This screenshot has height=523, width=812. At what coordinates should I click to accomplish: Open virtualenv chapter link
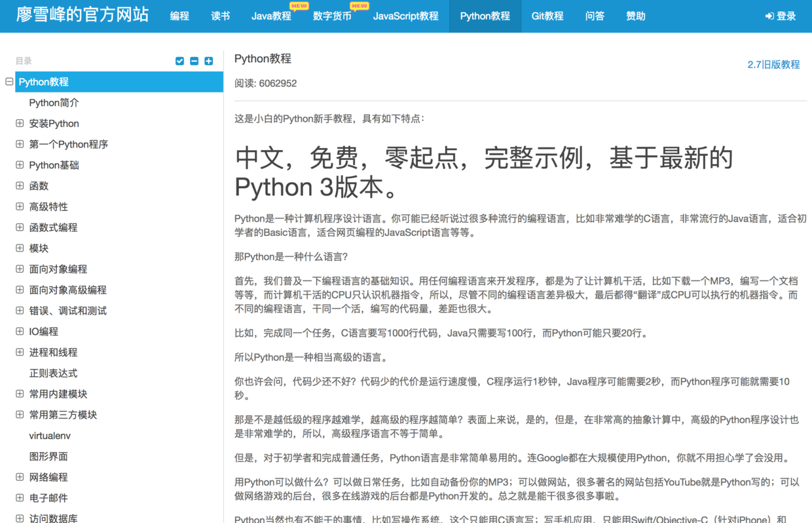coord(50,436)
